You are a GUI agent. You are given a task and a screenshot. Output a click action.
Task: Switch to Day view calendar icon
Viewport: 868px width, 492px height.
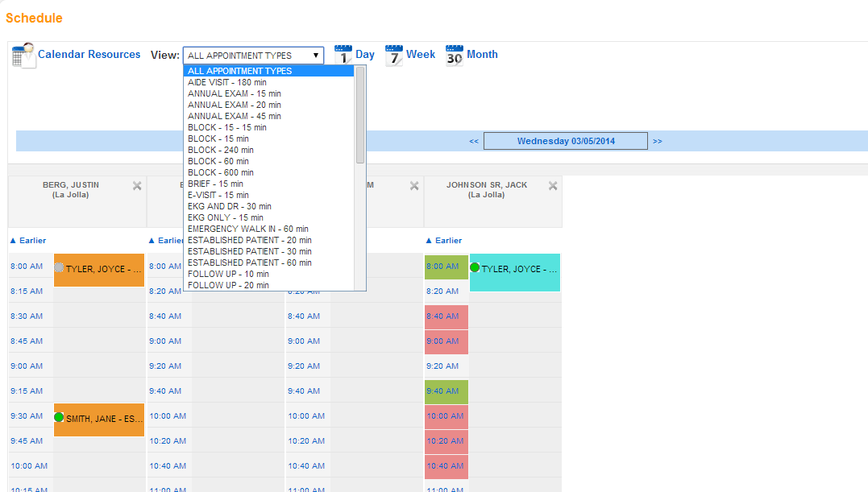point(343,55)
